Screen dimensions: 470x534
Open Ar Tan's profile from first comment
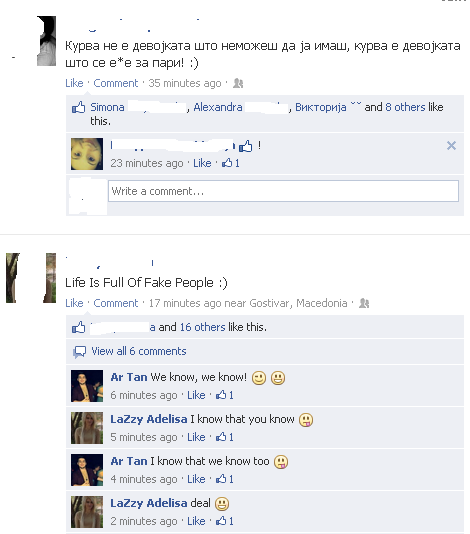click(x=129, y=377)
